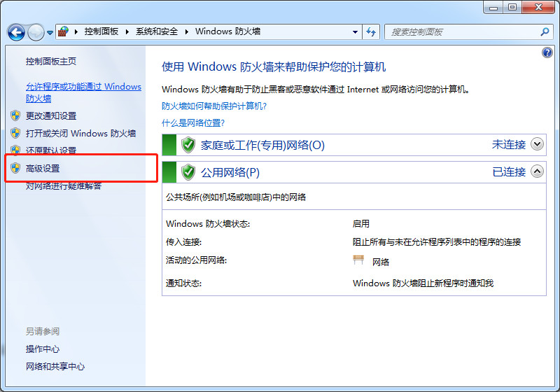Viewport: 560px width, 392px height.
Task: Click the shield icon beside 打开或关闭 Windows 防火墙
Action: coord(15,133)
